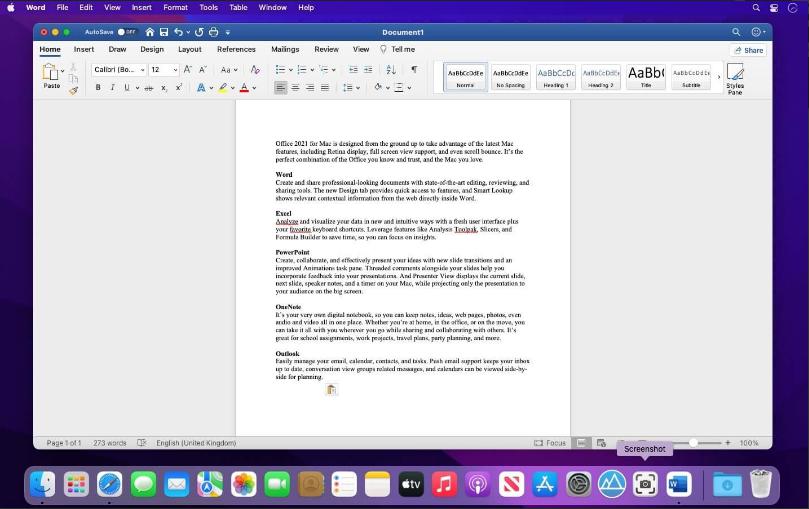Screen dimensions: 809x509
Task: Apply the No Spacing style
Action: (510, 77)
